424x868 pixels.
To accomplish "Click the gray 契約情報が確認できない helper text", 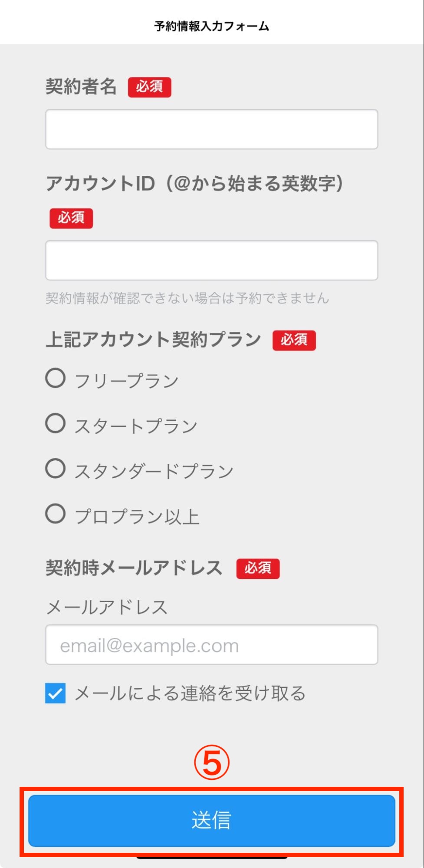I will coord(187,298).
